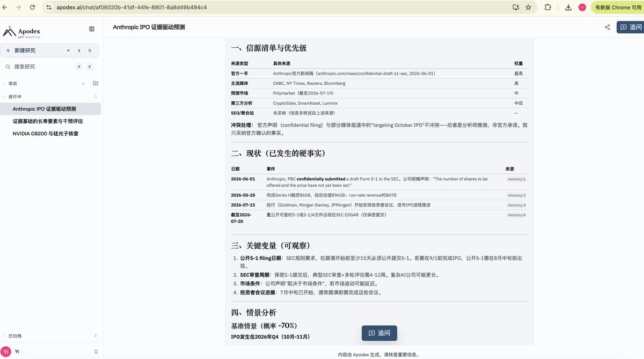Install app icon in address bar
This screenshot has height=359, width=644.
pyautogui.click(x=516, y=8)
